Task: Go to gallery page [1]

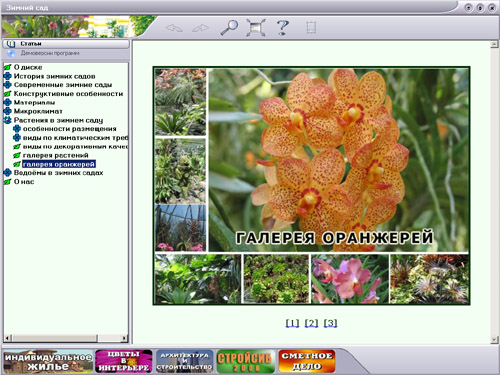Action: pos(292,323)
